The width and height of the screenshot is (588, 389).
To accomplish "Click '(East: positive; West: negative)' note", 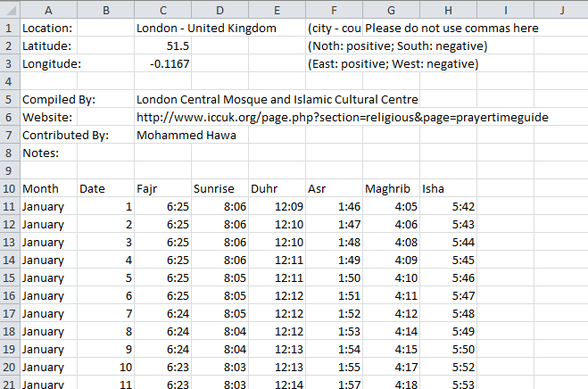I will (x=393, y=64).
